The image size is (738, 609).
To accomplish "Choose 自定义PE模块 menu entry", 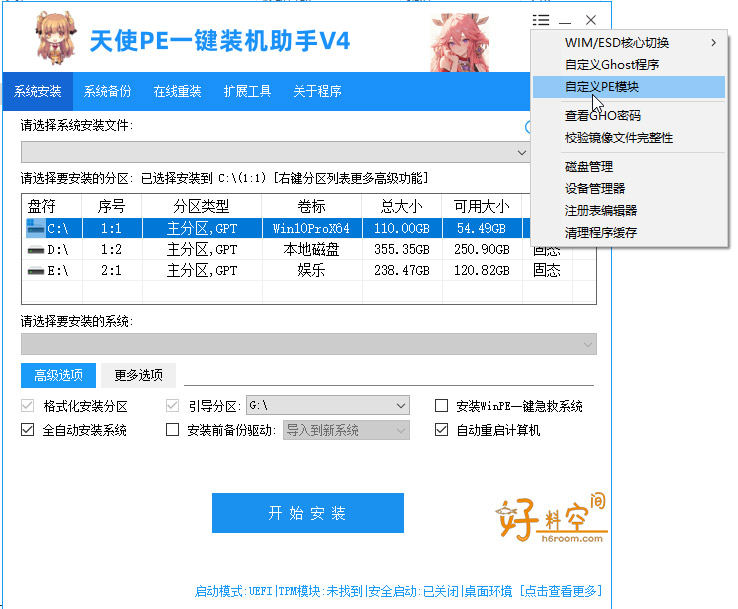I will [x=629, y=87].
